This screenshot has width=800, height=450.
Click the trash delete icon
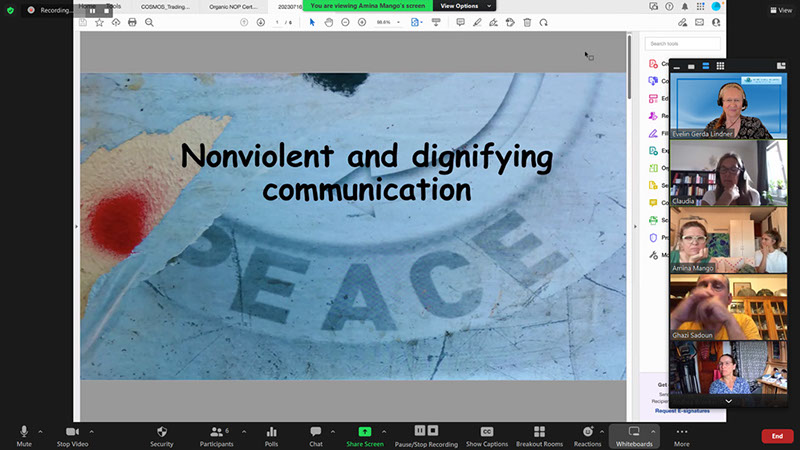pyautogui.click(x=527, y=22)
